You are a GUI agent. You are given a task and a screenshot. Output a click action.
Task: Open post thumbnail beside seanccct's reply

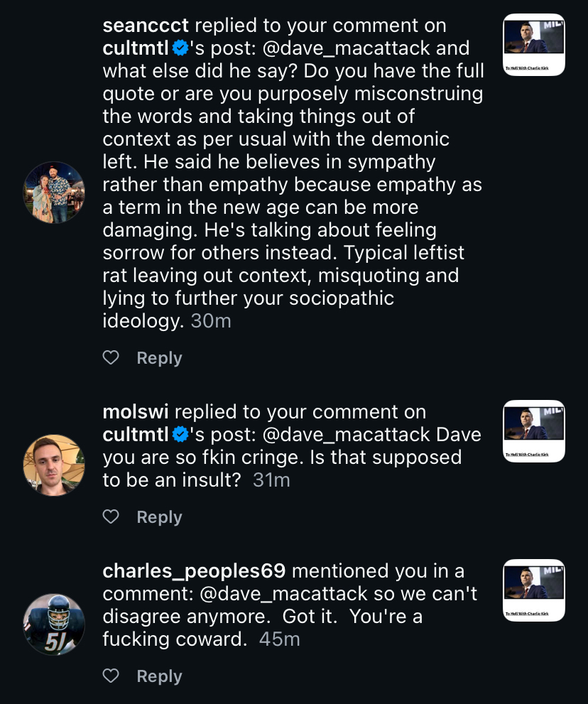coord(533,45)
